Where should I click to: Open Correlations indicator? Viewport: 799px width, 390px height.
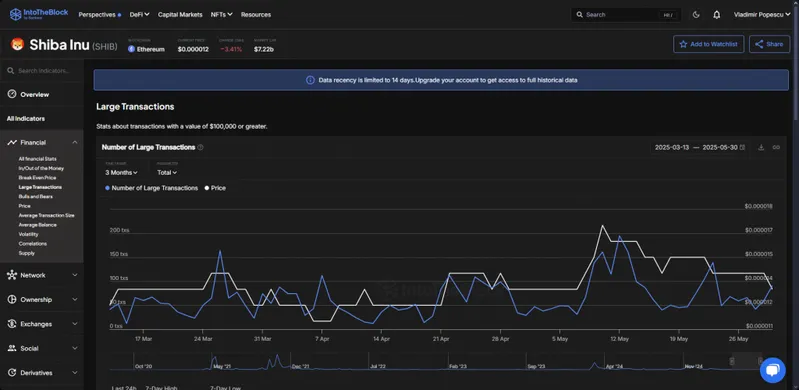[x=32, y=244]
